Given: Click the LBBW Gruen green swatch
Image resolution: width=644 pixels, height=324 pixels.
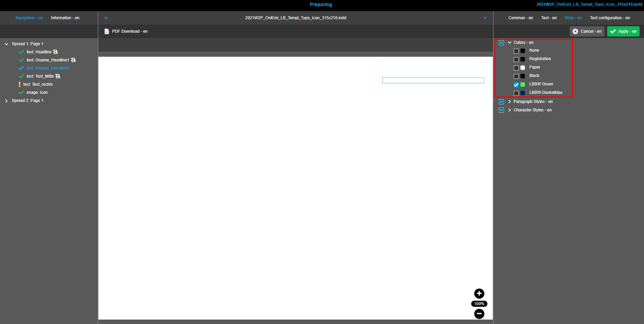Looking at the screenshot, I should click(522, 84).
